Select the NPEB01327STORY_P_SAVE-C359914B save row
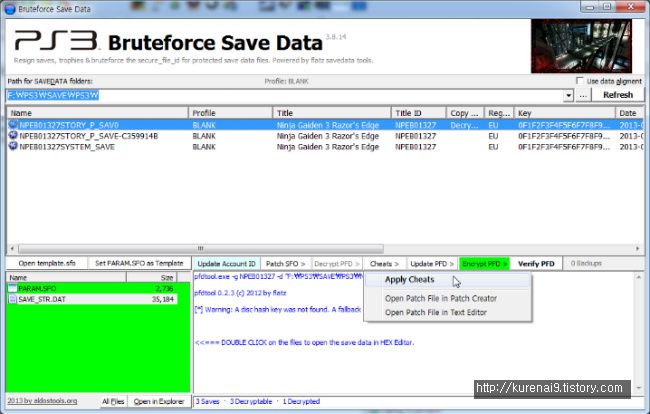Viewport: 650px width, 414px height. click(x=325, y=136)
